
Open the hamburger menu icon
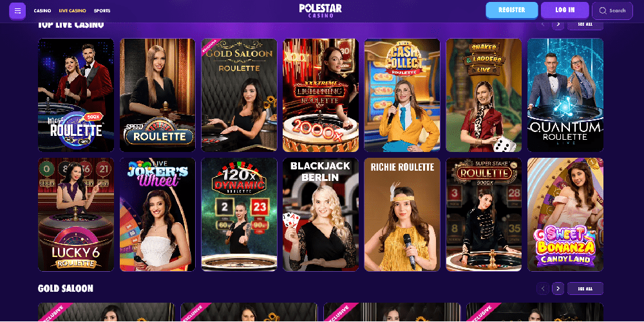(17, 11)
